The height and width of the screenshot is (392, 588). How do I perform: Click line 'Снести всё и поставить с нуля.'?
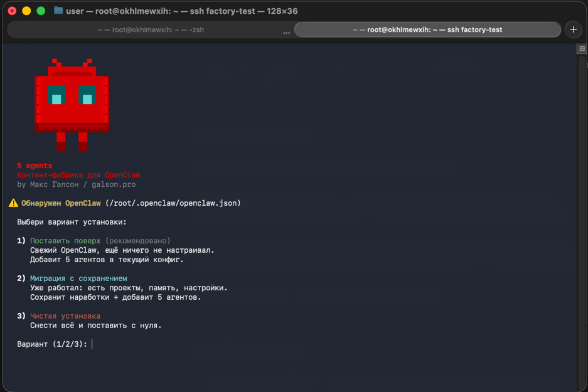(95, 326)
